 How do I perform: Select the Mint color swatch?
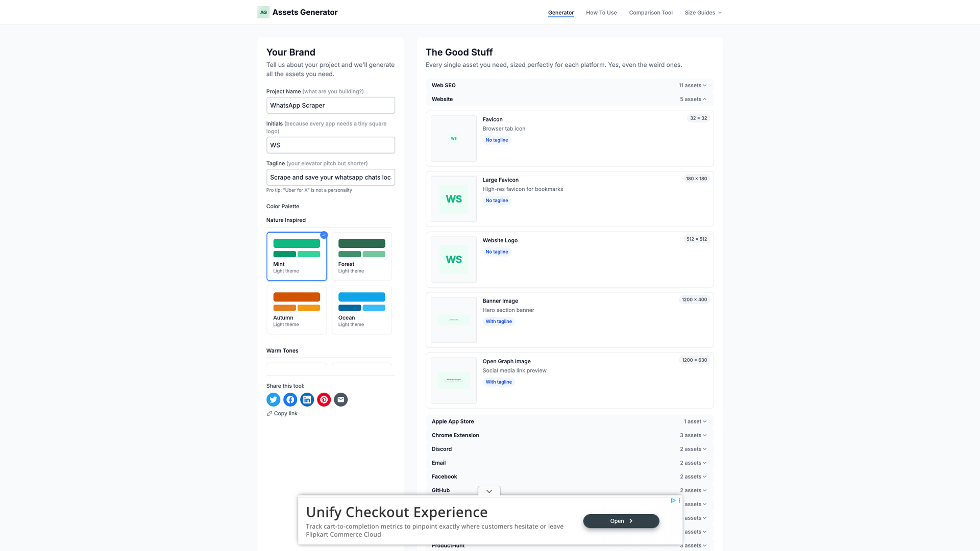click(297, 256)
